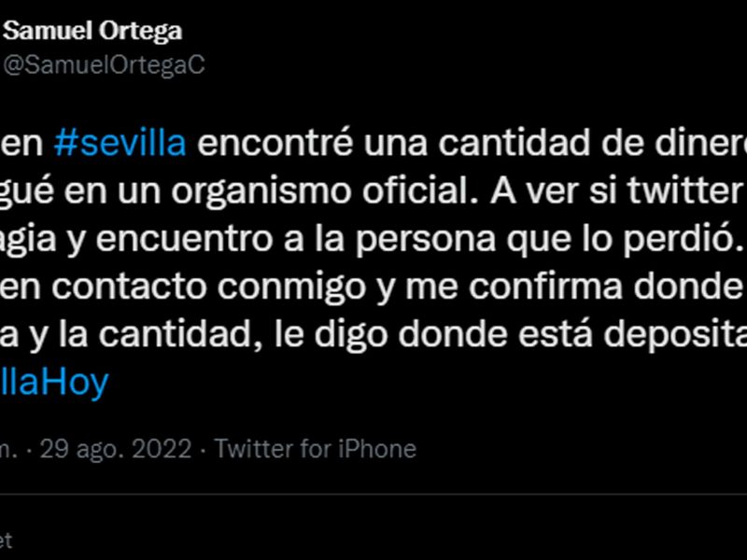Open the #sevilla hashtag
Screen dimensions: 747x560
pos(120,145)
